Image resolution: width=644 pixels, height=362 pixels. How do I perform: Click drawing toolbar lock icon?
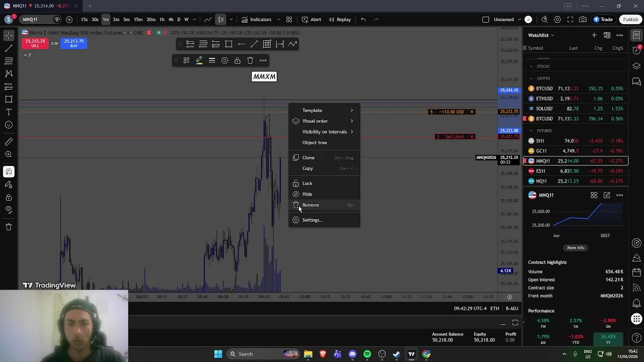[237, 61]
